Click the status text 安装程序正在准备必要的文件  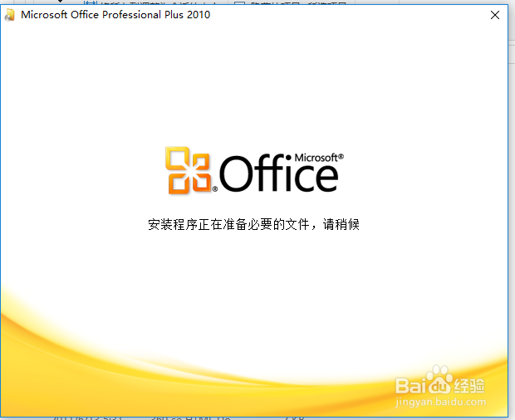tap(229, 224)
